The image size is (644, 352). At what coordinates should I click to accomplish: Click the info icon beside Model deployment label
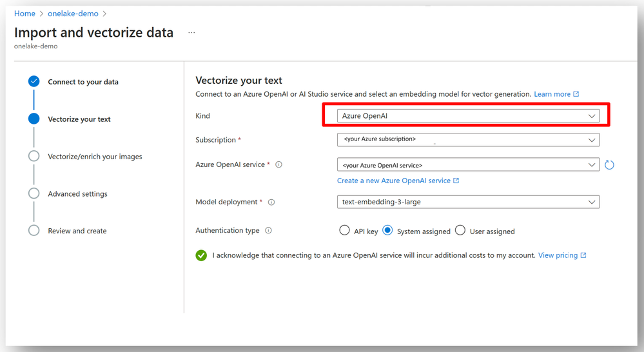(x=271, y=202)
